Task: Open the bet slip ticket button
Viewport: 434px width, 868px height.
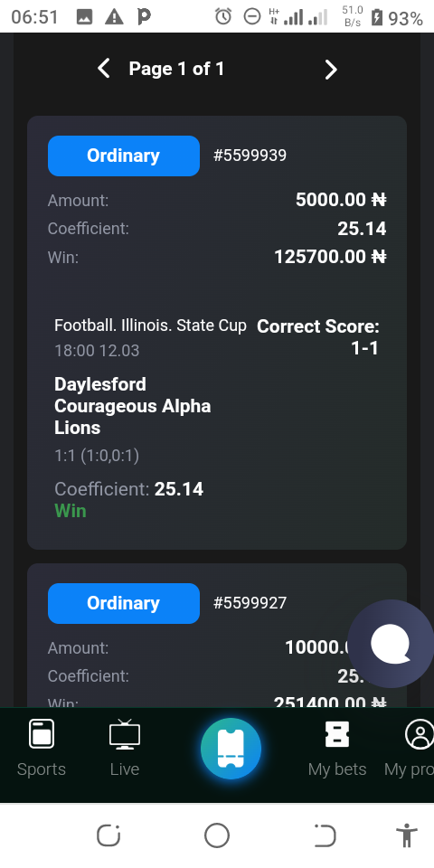Action: click(x=231, y=749)
